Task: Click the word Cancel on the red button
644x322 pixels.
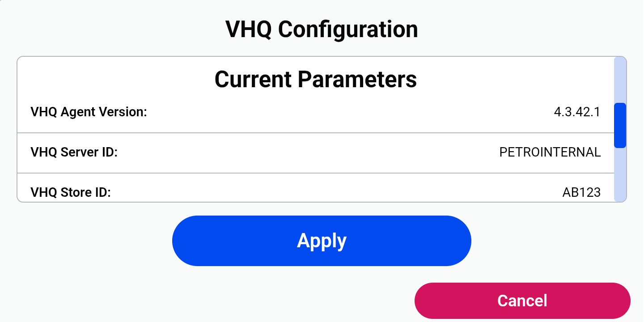Action: tap(522, 301)
